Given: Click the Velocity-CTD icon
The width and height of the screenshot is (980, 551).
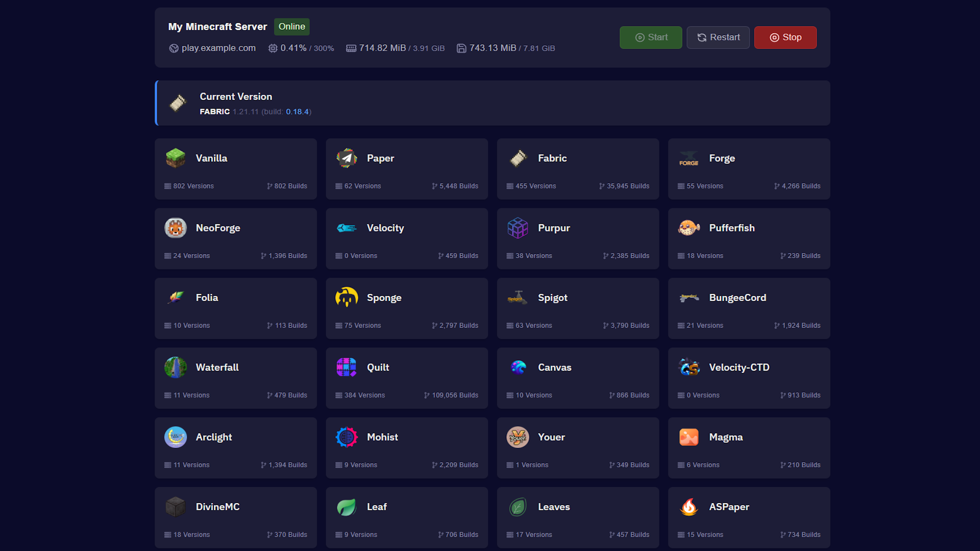Looking at the screenshot, I should tap(689, 367).
